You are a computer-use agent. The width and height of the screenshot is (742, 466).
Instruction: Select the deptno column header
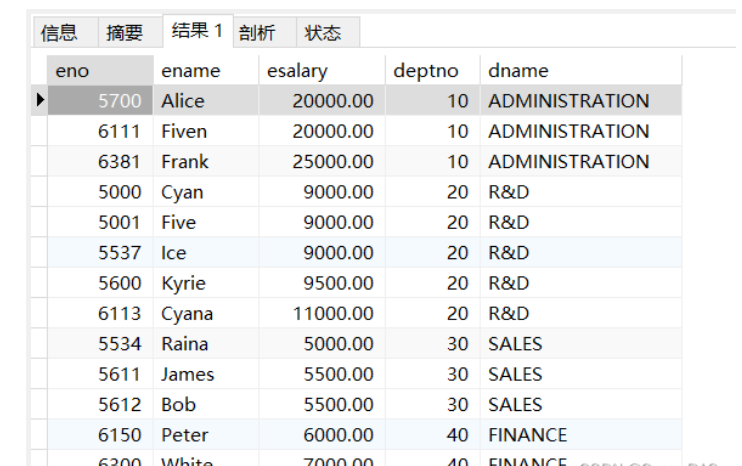[432, 70]
